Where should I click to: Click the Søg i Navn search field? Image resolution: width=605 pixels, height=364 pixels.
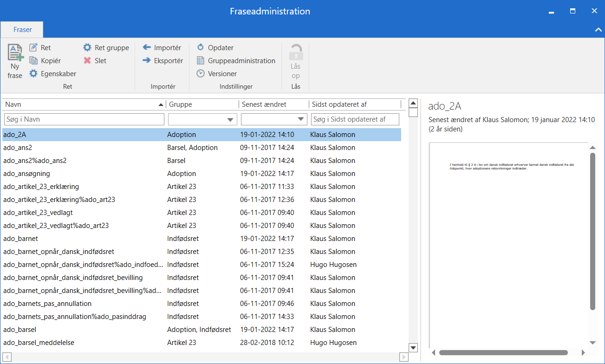coord(84,119)
